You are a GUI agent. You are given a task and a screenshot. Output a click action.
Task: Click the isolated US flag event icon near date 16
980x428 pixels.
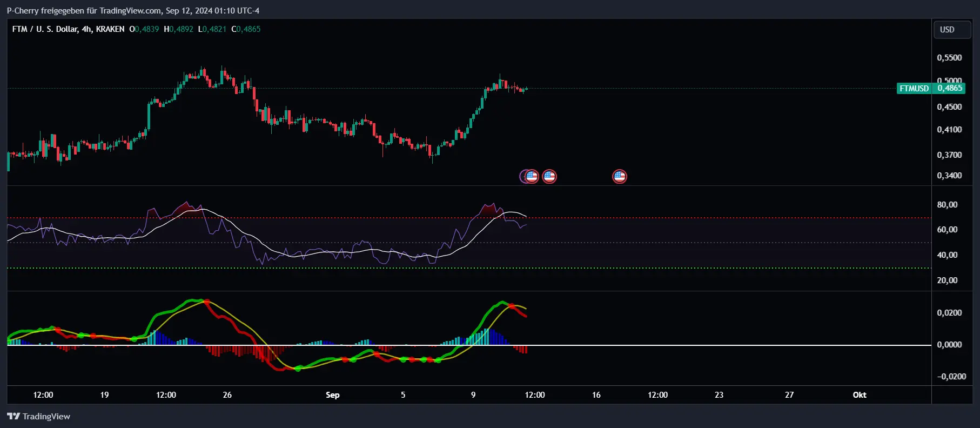(x=620, y=176)
